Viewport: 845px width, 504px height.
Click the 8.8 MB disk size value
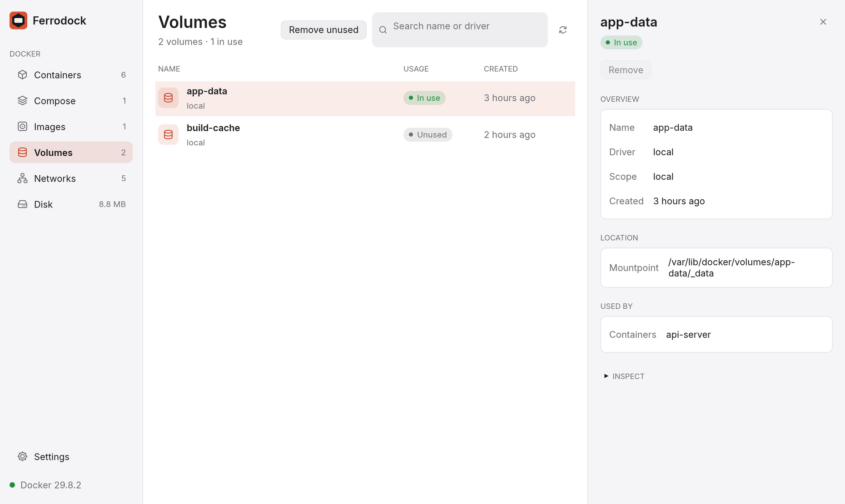[x=112, y=204]
